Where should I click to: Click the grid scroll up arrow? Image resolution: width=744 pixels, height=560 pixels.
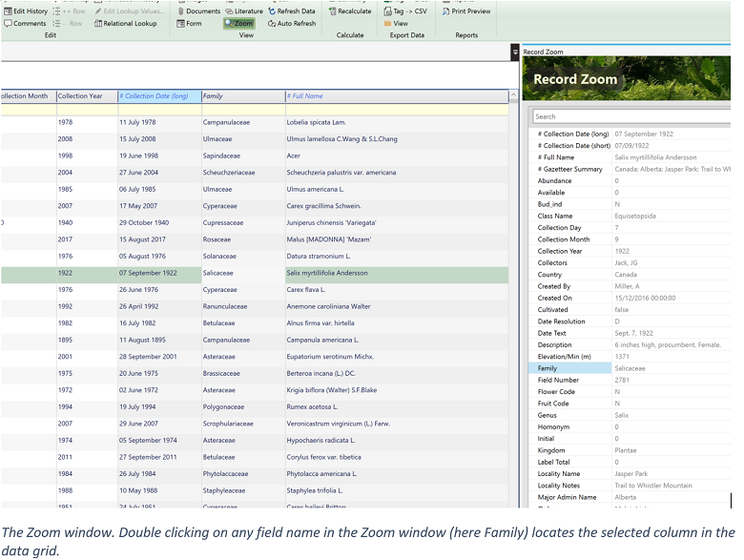pos(513,95)
